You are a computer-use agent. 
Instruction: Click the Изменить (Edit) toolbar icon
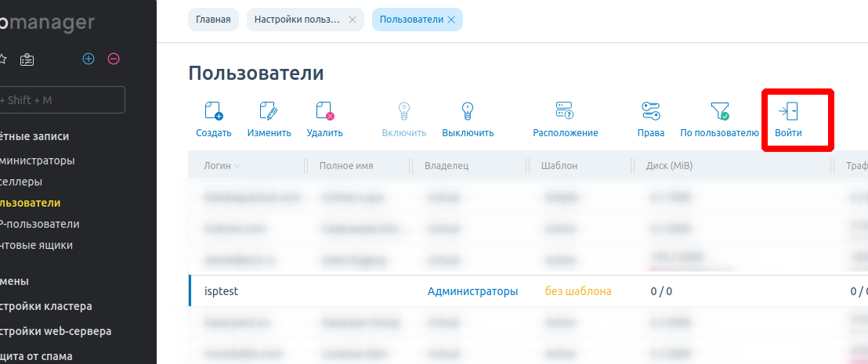pos(269,111)
